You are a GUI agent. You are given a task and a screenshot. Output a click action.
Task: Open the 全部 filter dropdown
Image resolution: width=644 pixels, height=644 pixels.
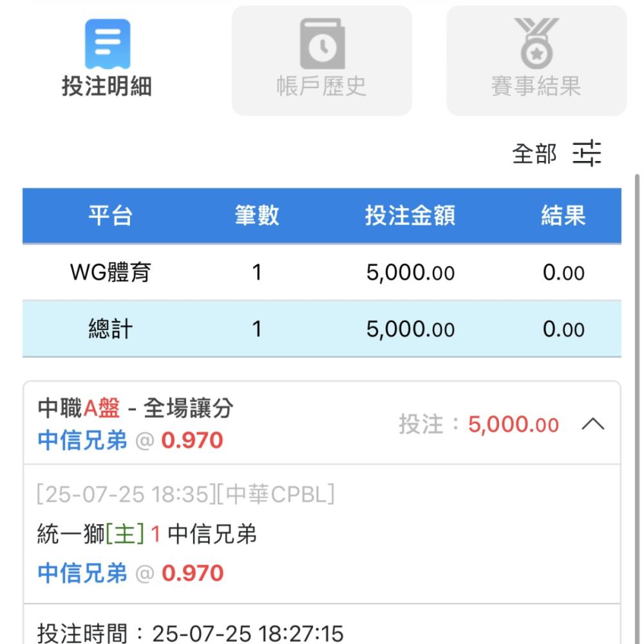coord(535,154)
